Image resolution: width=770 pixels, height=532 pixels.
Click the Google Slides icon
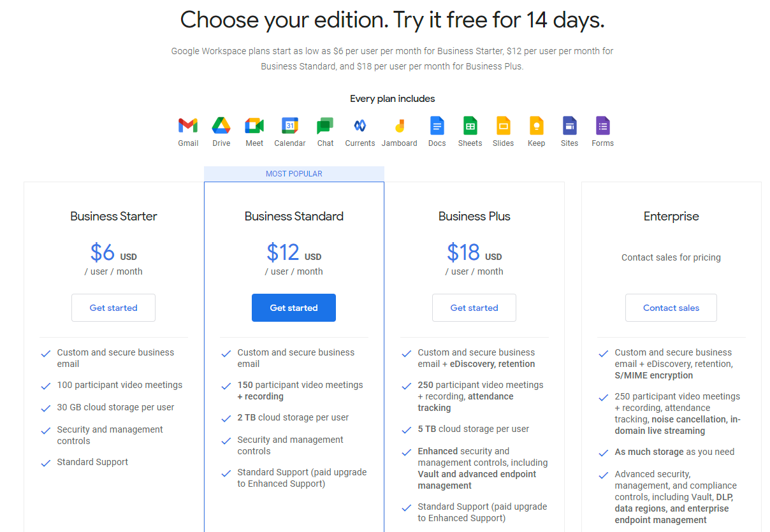(x=503, y=126)
